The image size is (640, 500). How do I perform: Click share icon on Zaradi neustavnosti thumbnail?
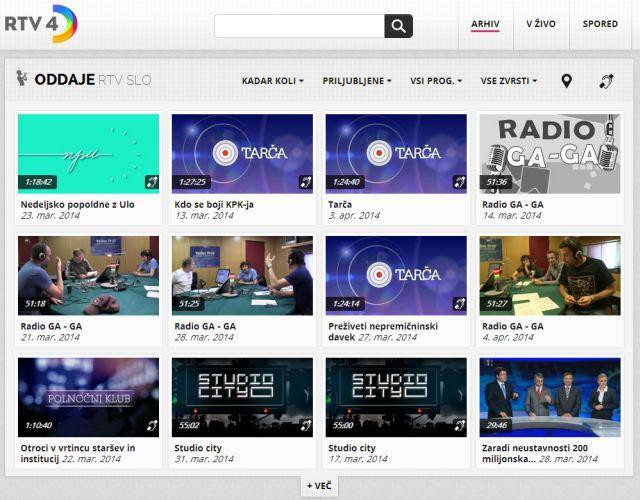click(x=612, y=425)
